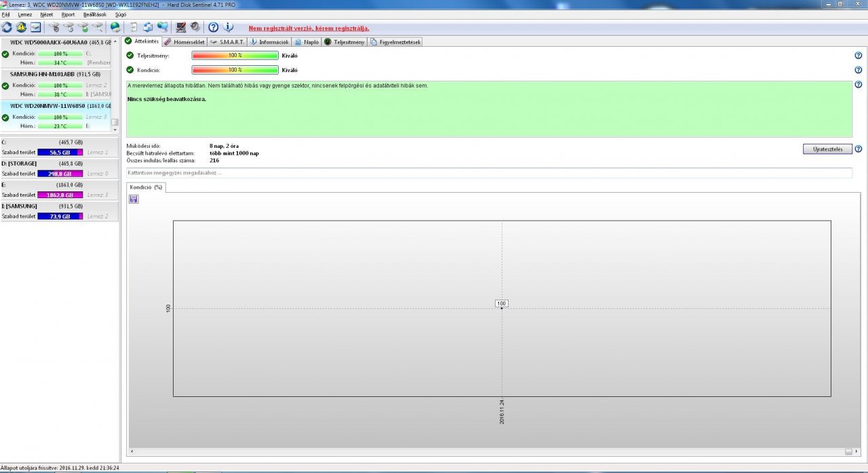Click the disk list scroll up arrow

point(115,41)
